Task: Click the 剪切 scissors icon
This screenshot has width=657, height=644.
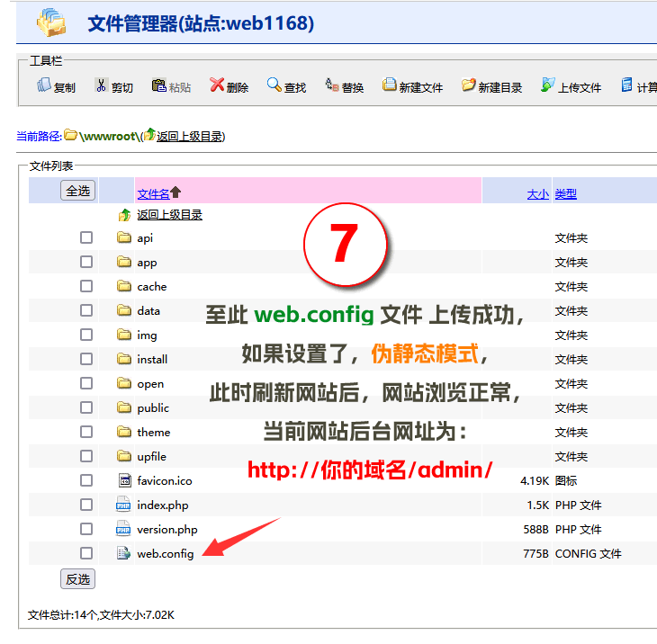Action: point(101,85)
